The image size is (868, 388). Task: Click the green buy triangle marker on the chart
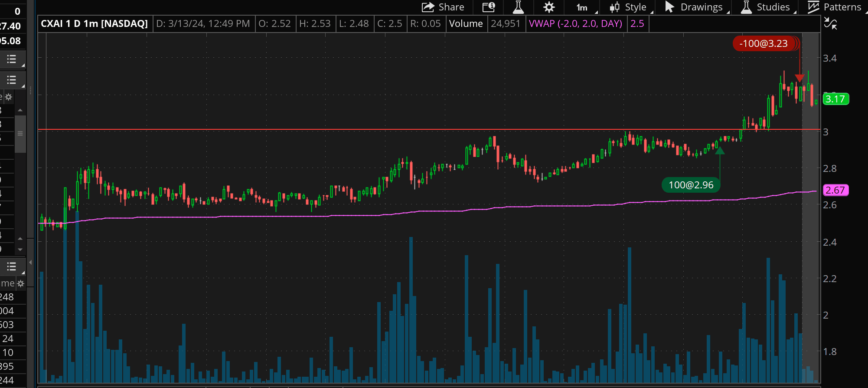tap(720, 151)
